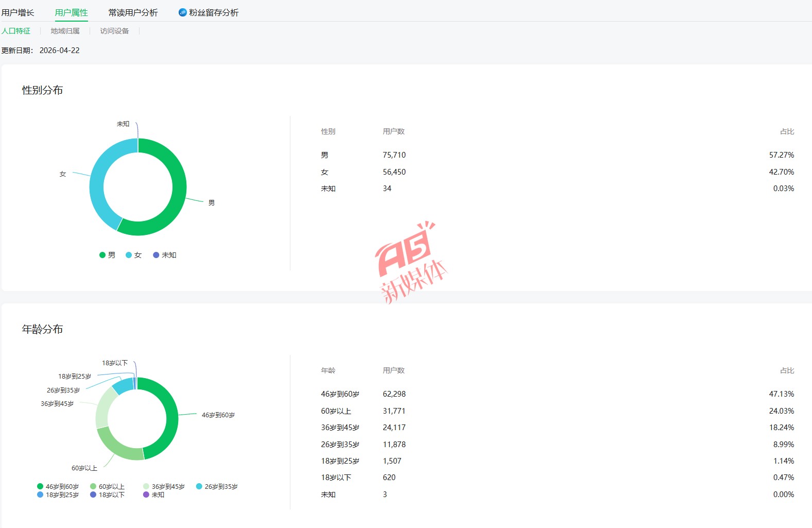Select the 访问设备 sub-tab
This screenshot has height=528, width=812.
tap(114, 31)
